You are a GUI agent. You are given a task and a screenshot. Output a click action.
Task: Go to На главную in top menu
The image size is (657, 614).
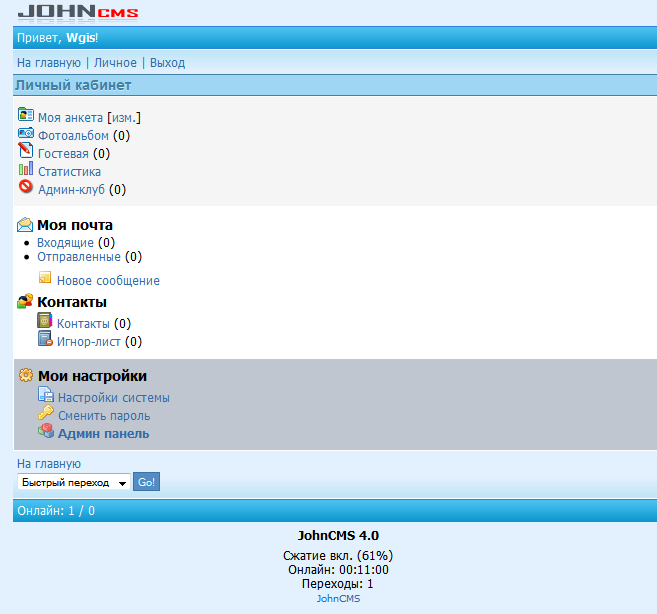click(49, 63)
